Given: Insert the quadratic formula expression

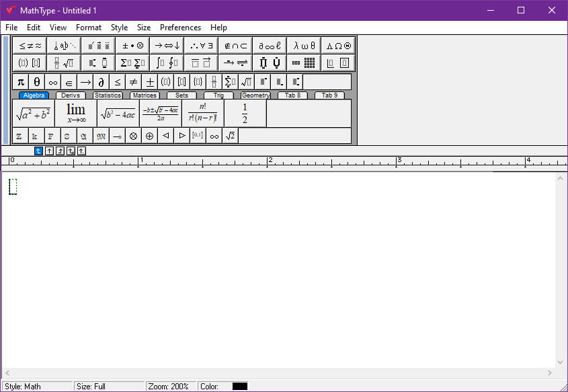Looking at the screenshot, I should click(161, 114).
